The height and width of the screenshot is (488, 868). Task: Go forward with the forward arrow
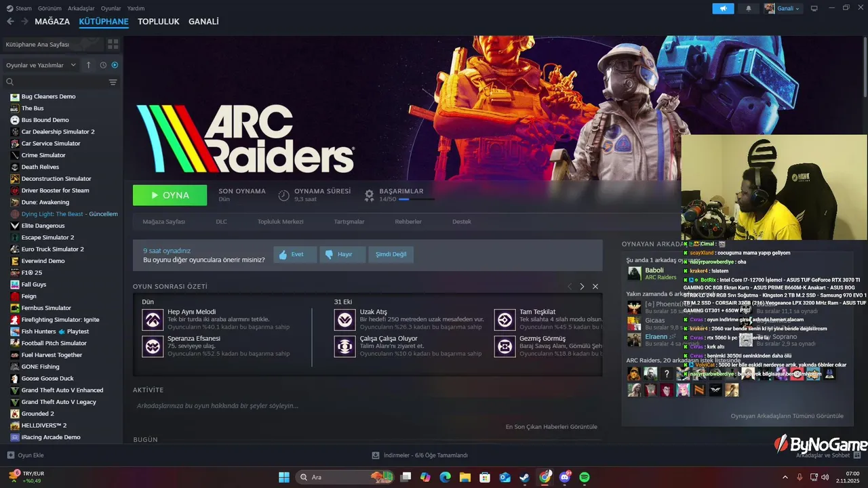[x=24, y=22]
